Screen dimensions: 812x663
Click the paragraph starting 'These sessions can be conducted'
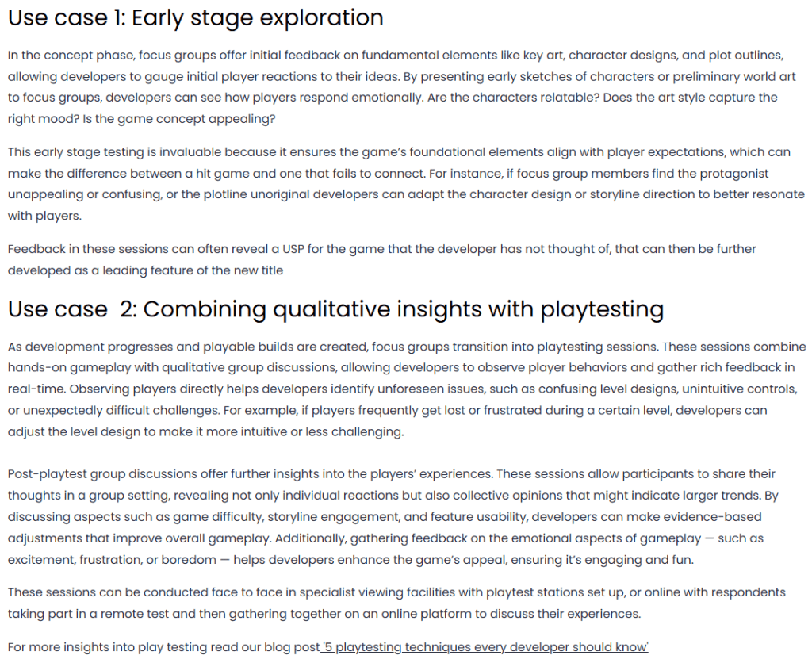[396, 603]
